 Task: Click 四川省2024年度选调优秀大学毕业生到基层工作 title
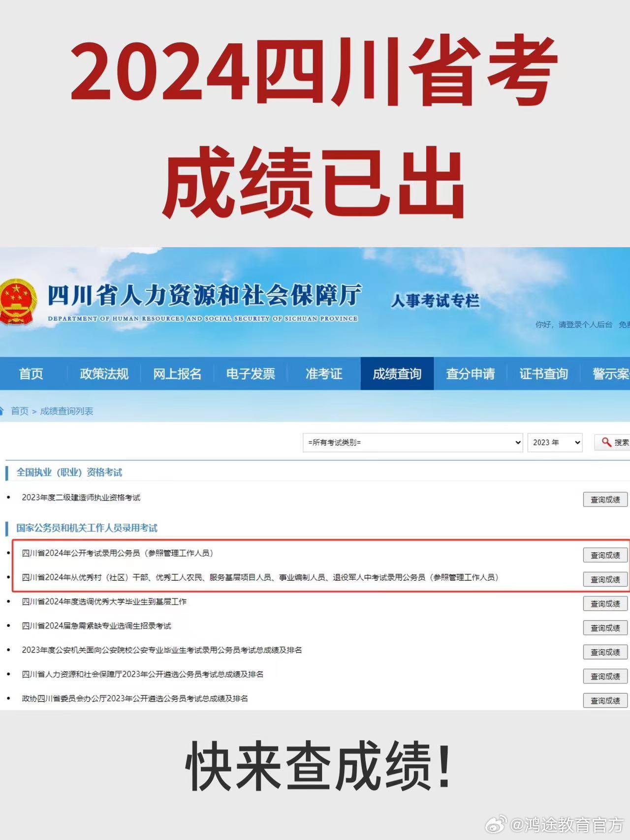click(x=104, y=601)
